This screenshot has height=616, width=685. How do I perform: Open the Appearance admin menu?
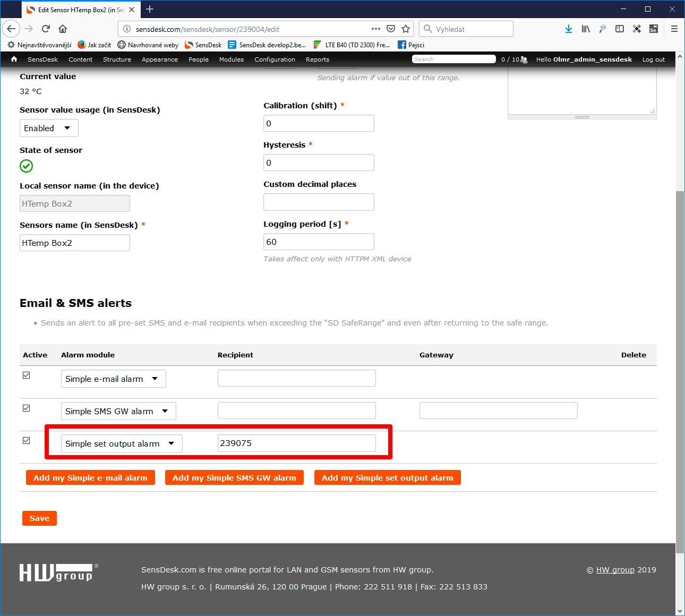tap(160, 59)
